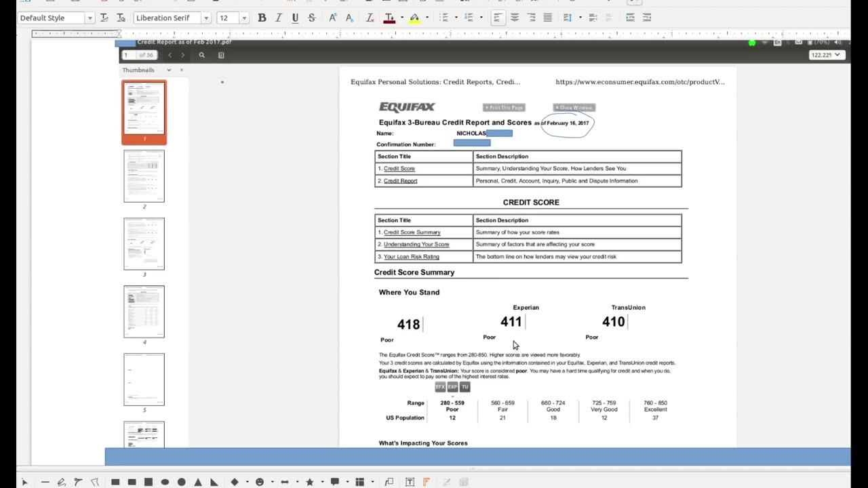Click the Print This Page button
Image resolution: width=868 pixels, height=488 pixels.
504,107
